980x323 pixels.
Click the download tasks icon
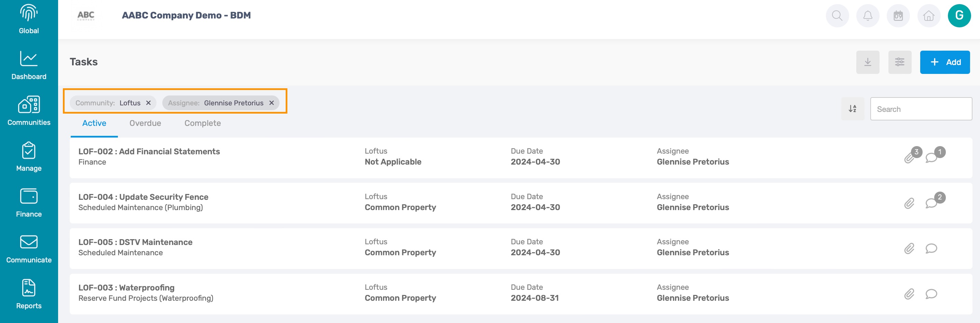point(868,62)
